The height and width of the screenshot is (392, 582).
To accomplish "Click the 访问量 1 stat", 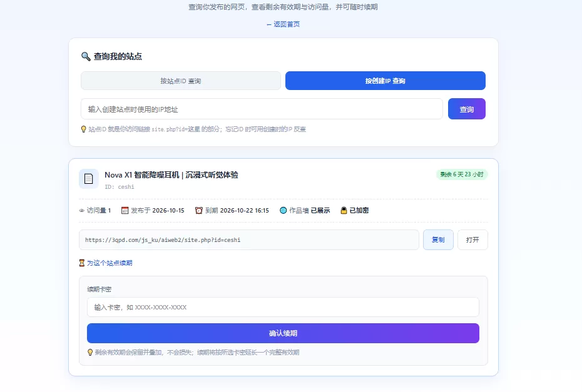I will (95, 211).
